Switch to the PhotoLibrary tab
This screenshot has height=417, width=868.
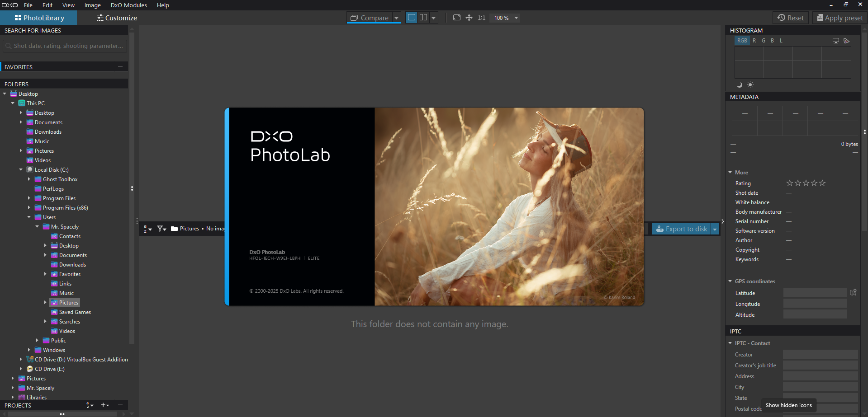pos(38,18)
